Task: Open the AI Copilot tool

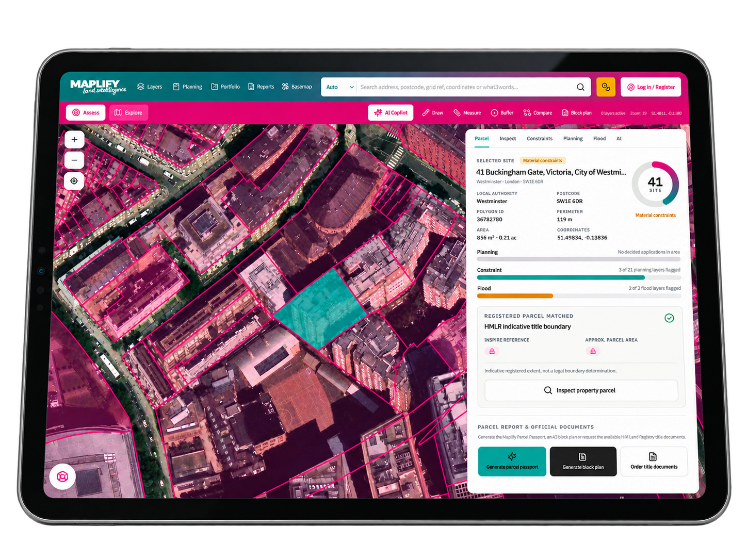Action: coord(391,112)
